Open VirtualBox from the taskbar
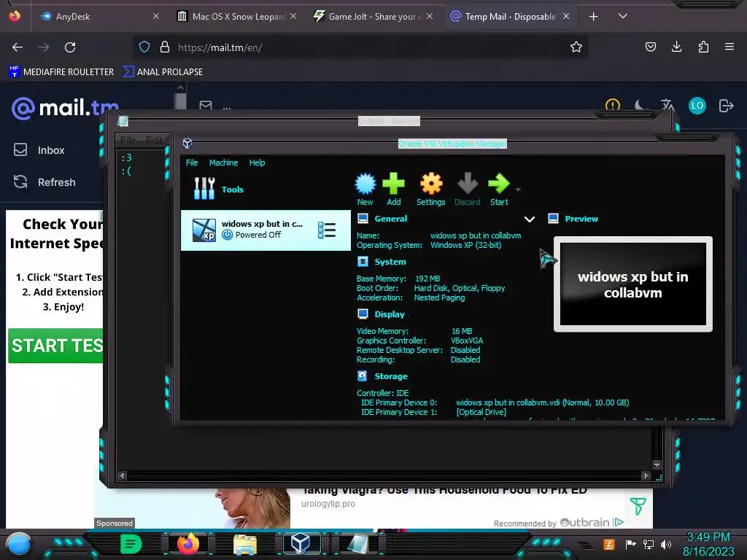 point(301,544)
